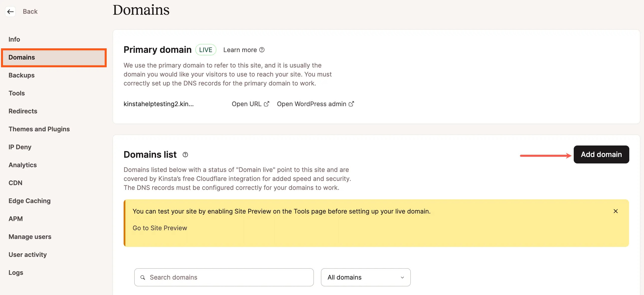Navigate to the Redirects settings section
The width and height of the screenshot is (644, 295).
tap(23, 111)
